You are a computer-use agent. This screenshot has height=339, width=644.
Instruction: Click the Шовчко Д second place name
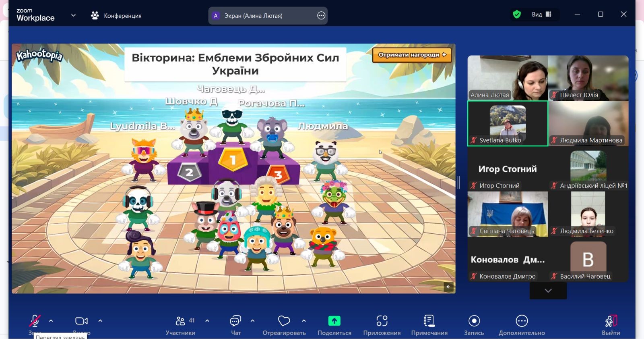[x=192, y=101]
